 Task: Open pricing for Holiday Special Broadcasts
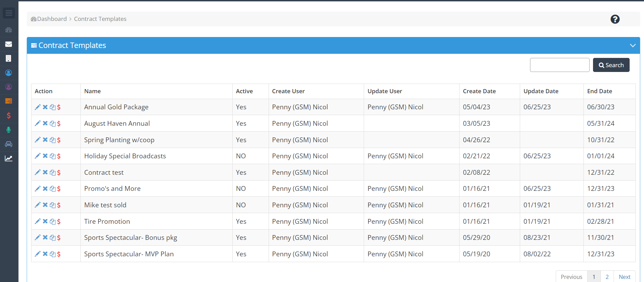pyautogui.click(x=59, y=156)
